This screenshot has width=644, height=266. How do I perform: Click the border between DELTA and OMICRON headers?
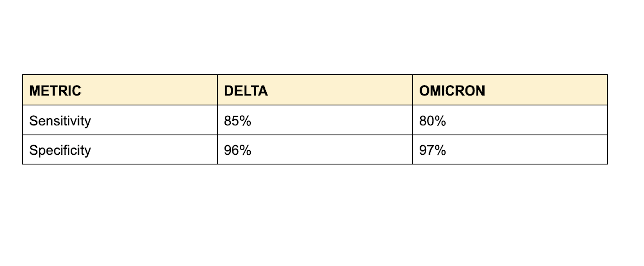click(412, 90)
